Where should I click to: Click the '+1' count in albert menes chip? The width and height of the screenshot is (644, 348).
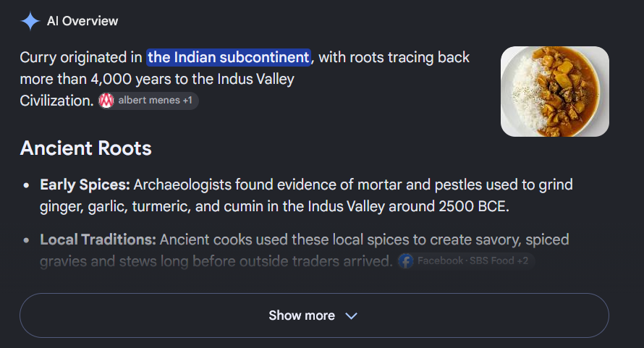click(x=187, y=101)
